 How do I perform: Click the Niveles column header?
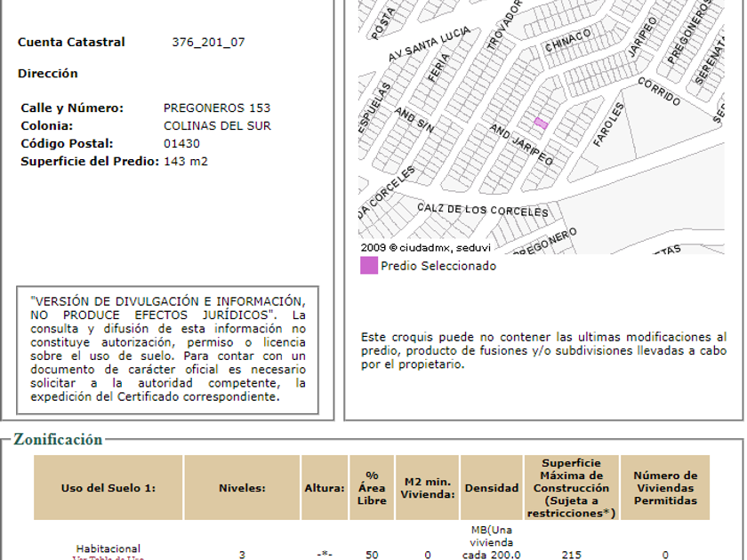[242, 488]
